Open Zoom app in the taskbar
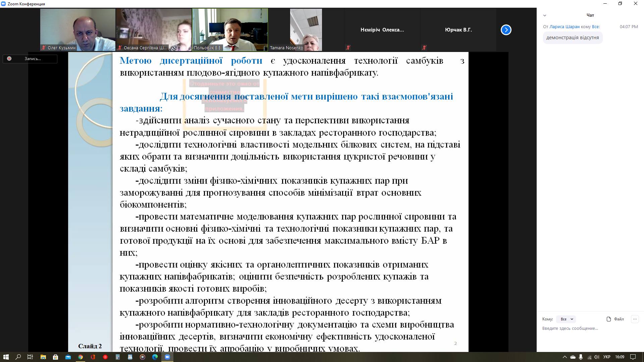 tap(167, 357)
